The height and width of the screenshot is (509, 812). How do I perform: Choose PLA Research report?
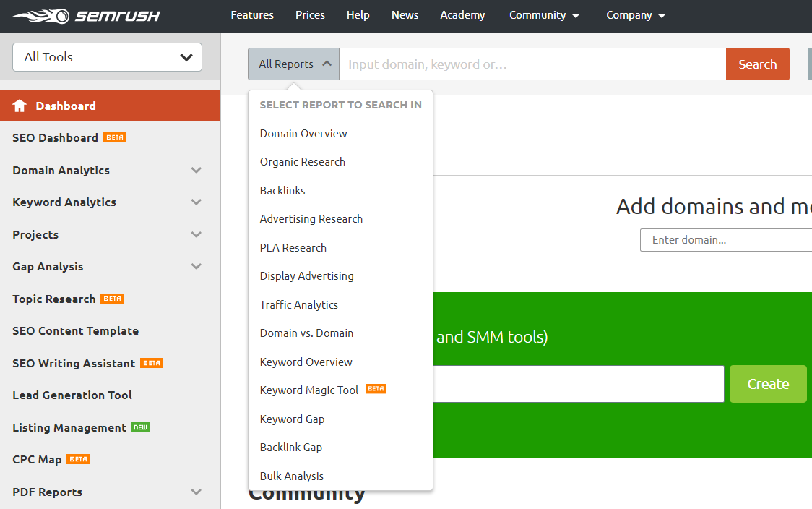click(x=293, y=248)
